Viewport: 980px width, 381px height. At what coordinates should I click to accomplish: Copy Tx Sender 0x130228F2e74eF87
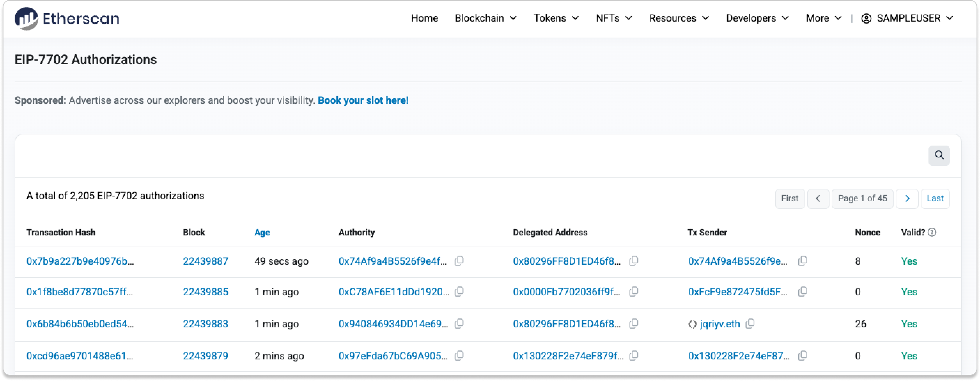(802, 356)
